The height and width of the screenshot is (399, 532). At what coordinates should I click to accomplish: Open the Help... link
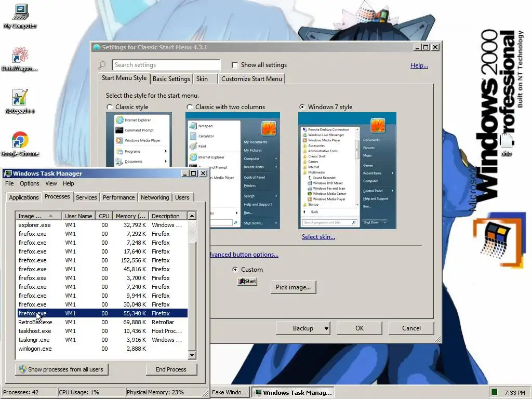point(419,65)
